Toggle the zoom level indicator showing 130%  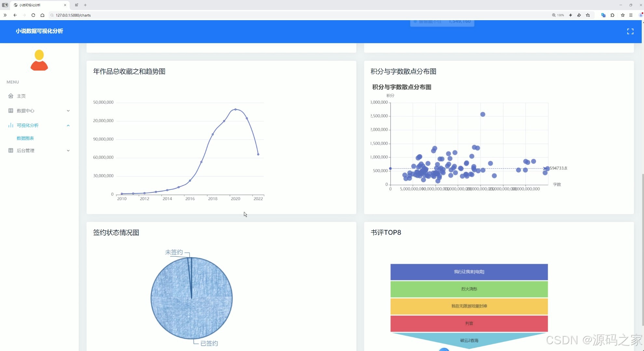558,15
